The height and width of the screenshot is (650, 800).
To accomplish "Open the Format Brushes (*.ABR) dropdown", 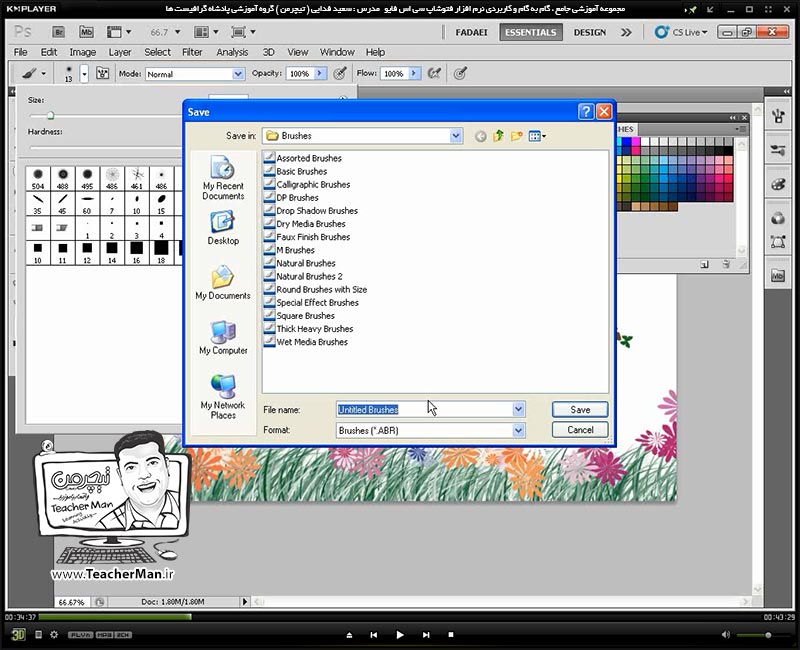I will [430, 430].
